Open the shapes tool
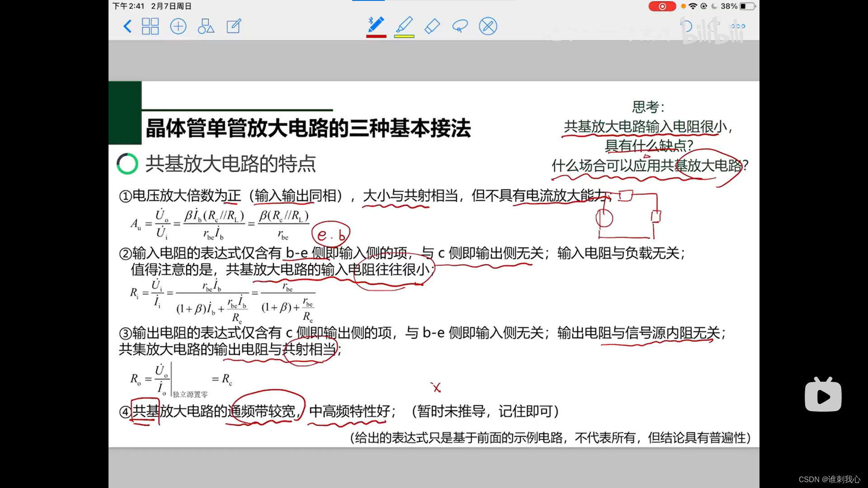 [x=206, y=26]
